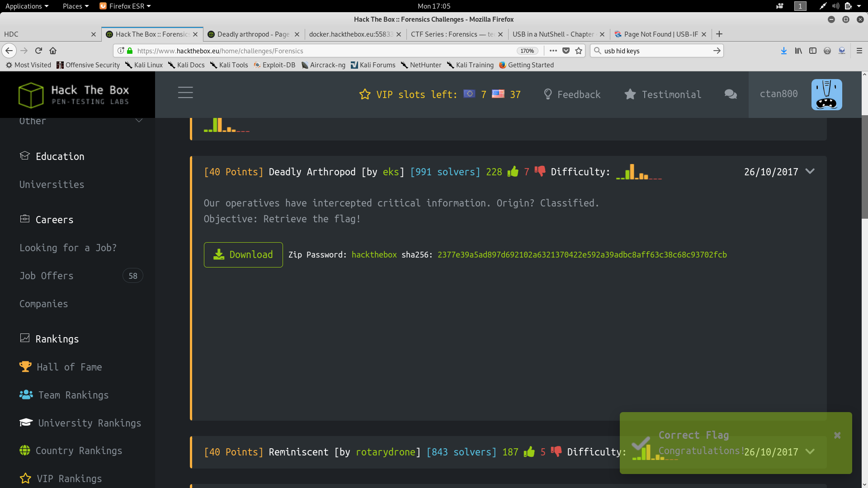Expand the Other sidebar section
Screen dimensions: 868x488
point(139,121)
